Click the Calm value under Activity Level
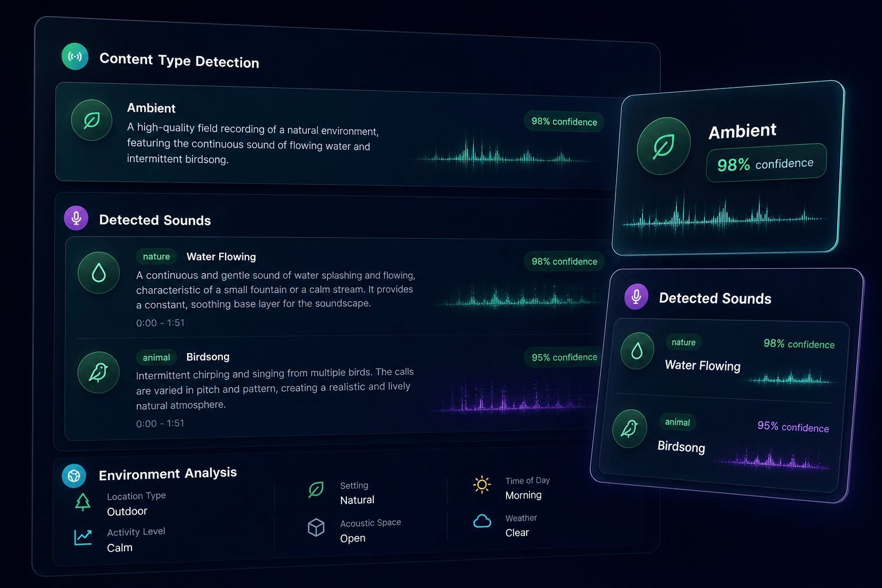Screen dimensions: 882x588 click(x=120, y=548)
